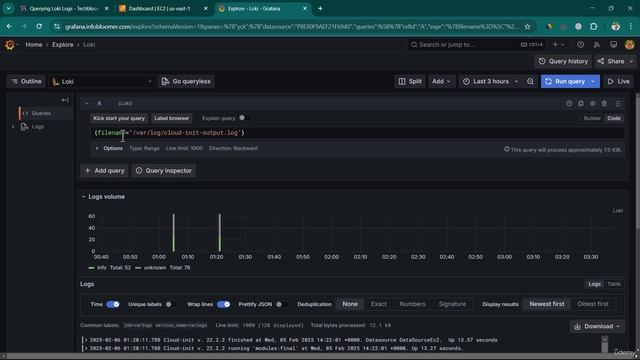Open the Run query interval dropdown arrow
The height and width of the screenshot is (360, 640).
[593, 81]
